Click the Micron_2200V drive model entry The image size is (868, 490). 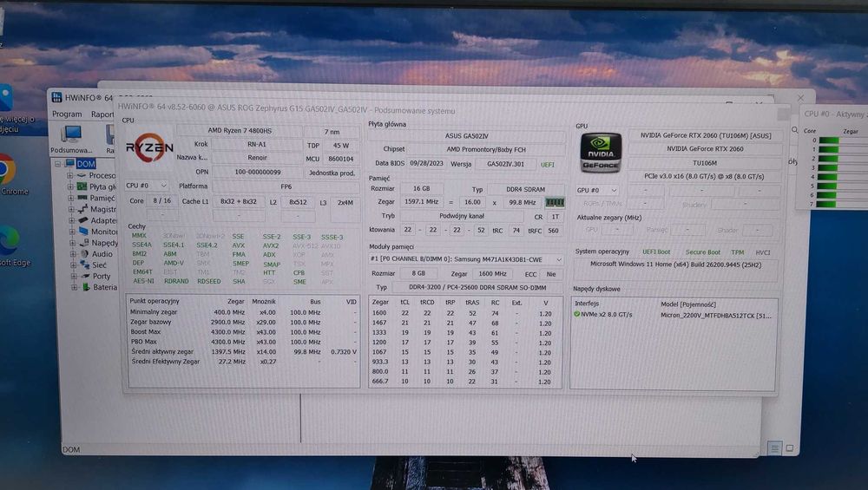715,315
